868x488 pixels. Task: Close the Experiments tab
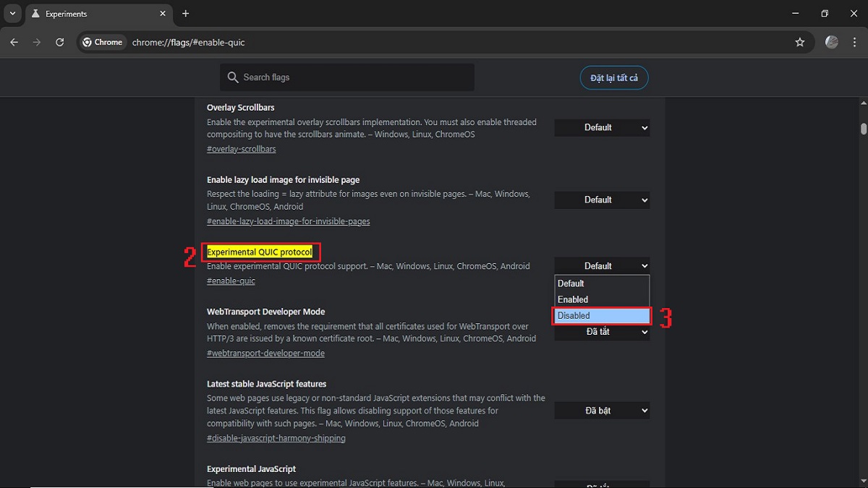tap(161, 14)
